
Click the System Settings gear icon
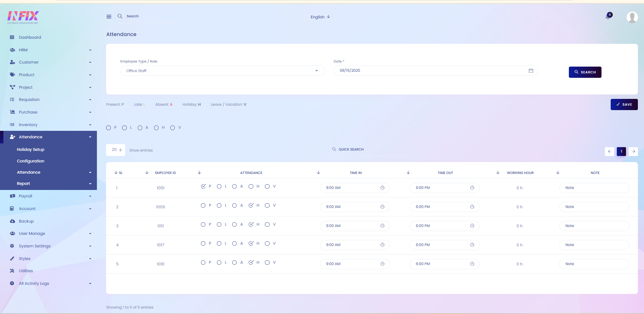click(x=12, y=246)
